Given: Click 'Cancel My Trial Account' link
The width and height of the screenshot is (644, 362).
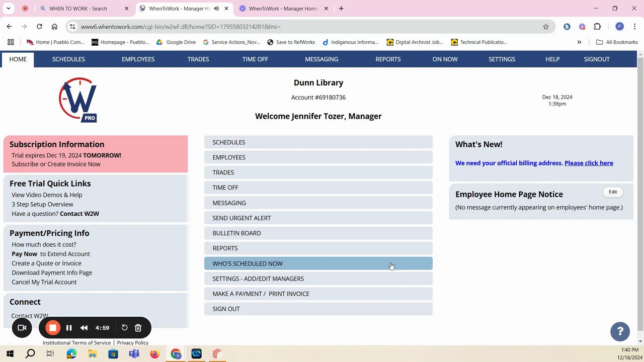Looking at the screenshot, I should [44, 282].
